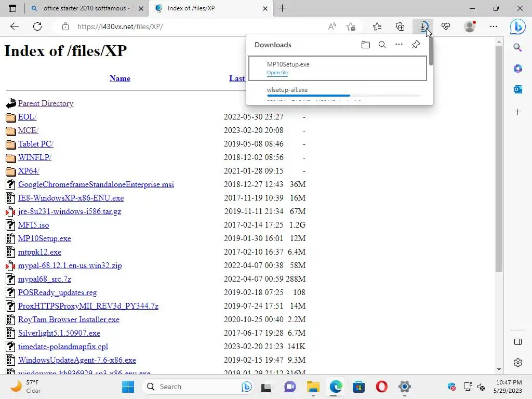Image resolution: width=532 pixels, height=399 pixels.
Task: Add a new app to the sidebar
Action: pyautogui.click(x=517, y=112)
